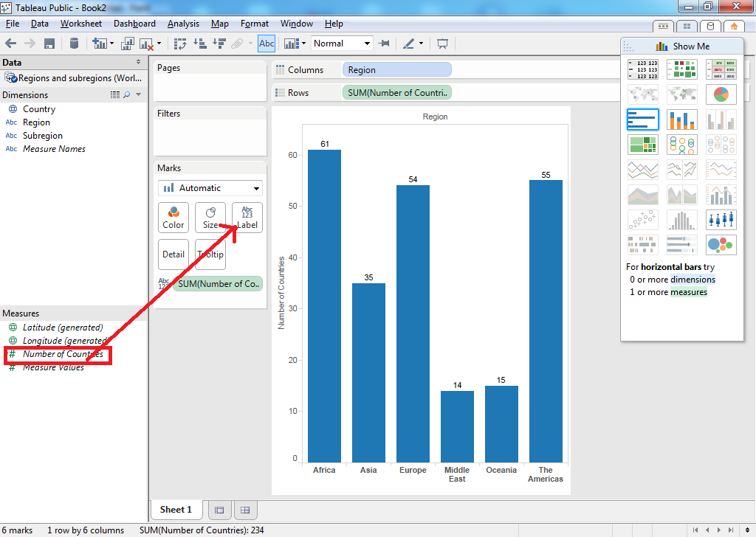The width and height of the screenshot is (756, 537).
Task: Open the highlighter pen dropdown arrow
Action: tap(421, 44)
